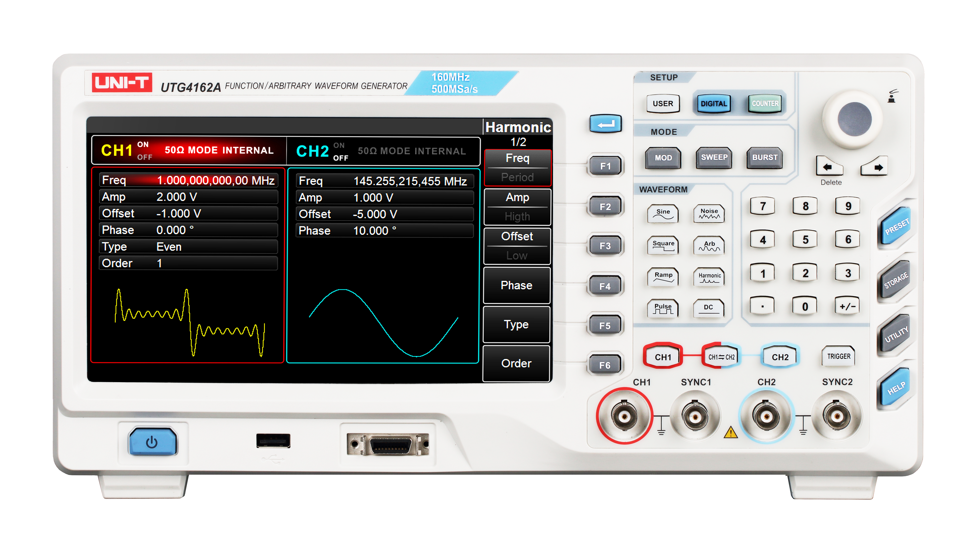Select the Square waveform button
The height and width of the screenshot is (544, 980).
[663, 245]
